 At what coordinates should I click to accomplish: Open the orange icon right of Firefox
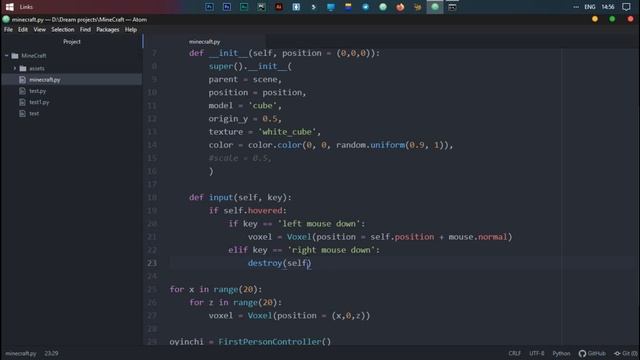pyautogui.click(x=418, y=7)
